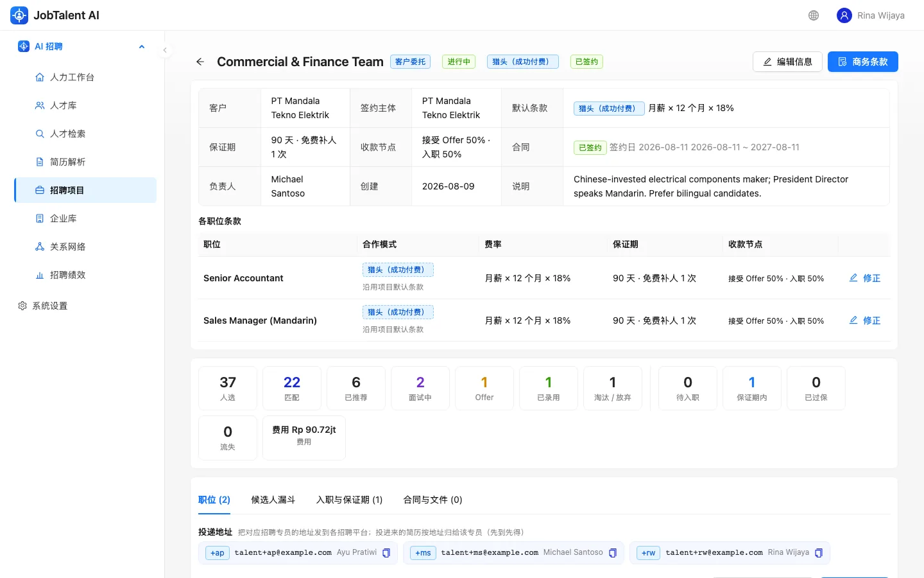Switch to the 职位 (2) tab
The image size is (924, 578).
(x=214, y=500)
